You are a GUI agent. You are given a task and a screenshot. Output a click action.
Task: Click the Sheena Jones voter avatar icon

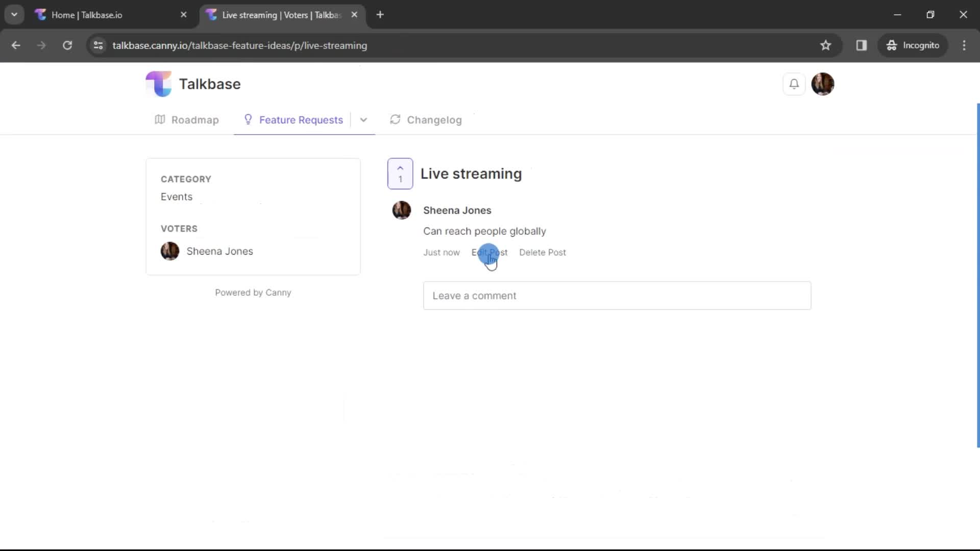point(169,252)
